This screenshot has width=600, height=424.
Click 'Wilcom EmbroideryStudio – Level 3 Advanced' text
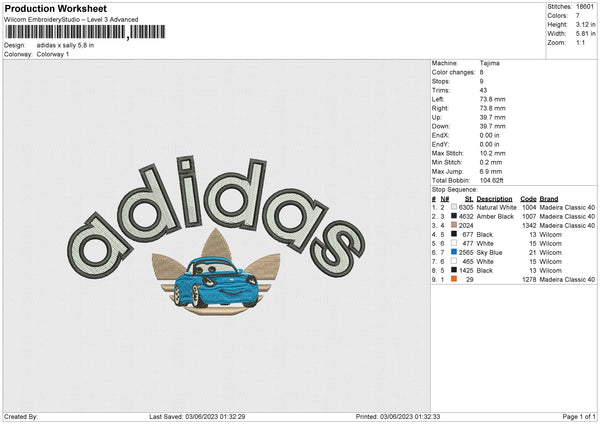[71, 20]
